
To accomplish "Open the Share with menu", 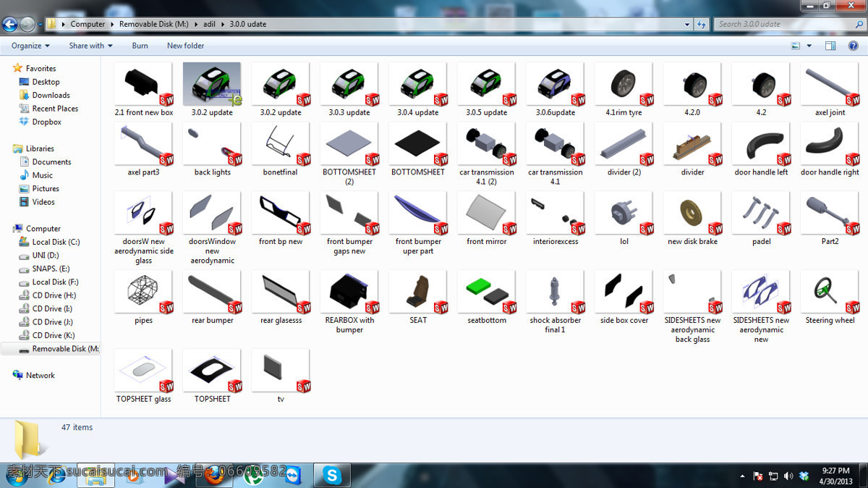I will 90,46.
